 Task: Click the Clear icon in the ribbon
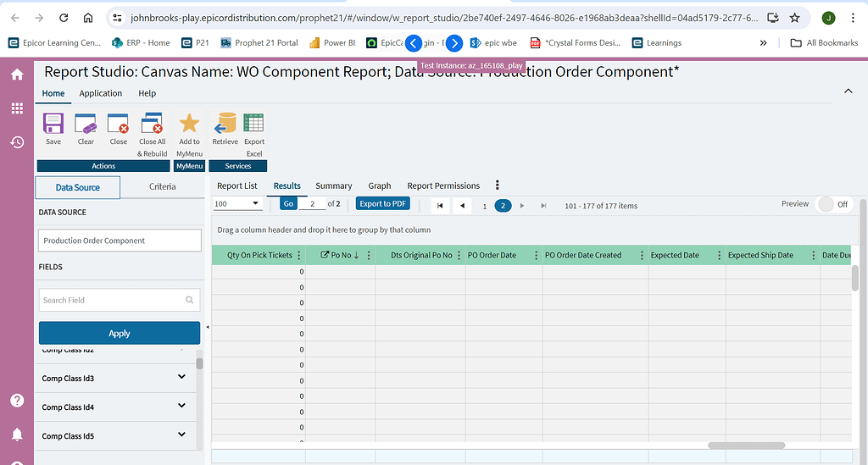(86, 124)
